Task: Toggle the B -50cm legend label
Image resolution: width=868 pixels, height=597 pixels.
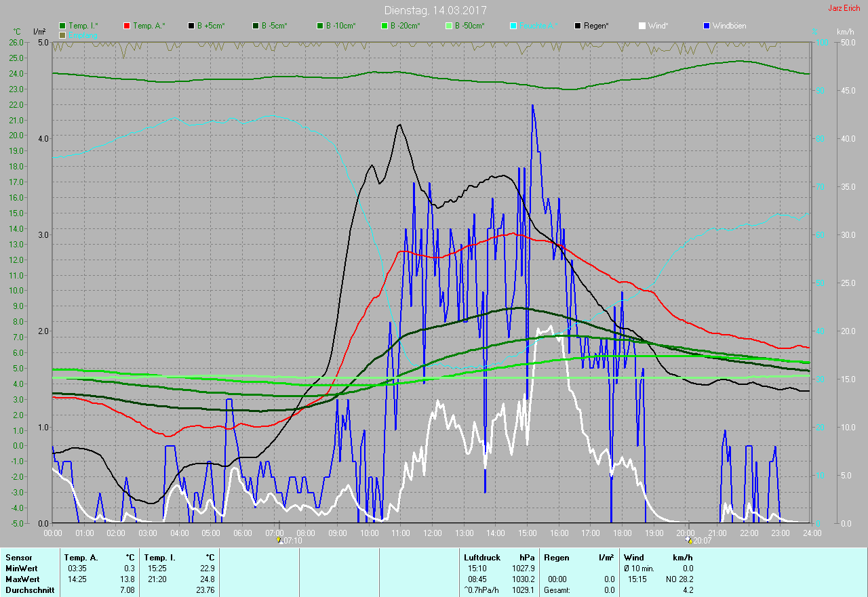Action: click(469, 26)
